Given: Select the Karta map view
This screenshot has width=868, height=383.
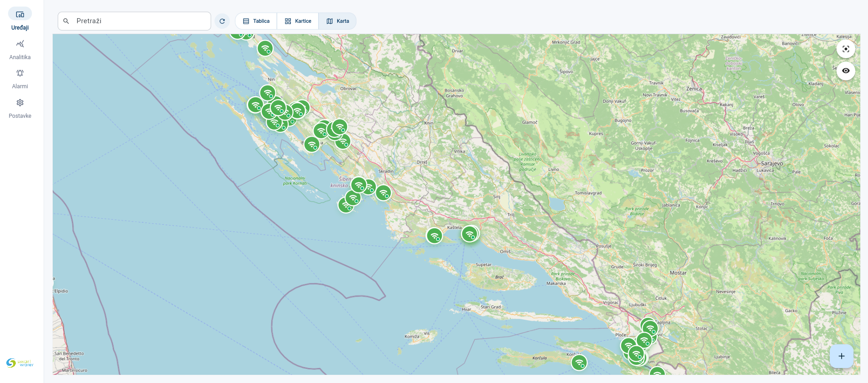Looking at the screenshot, I should click(x=338, y=21).
